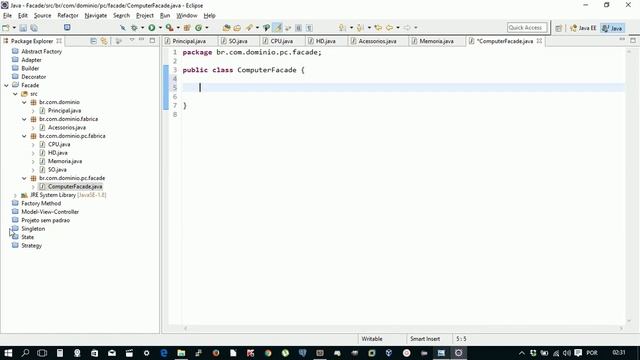
Task: Collapse the src folder node
Action: tap(16, 94)
